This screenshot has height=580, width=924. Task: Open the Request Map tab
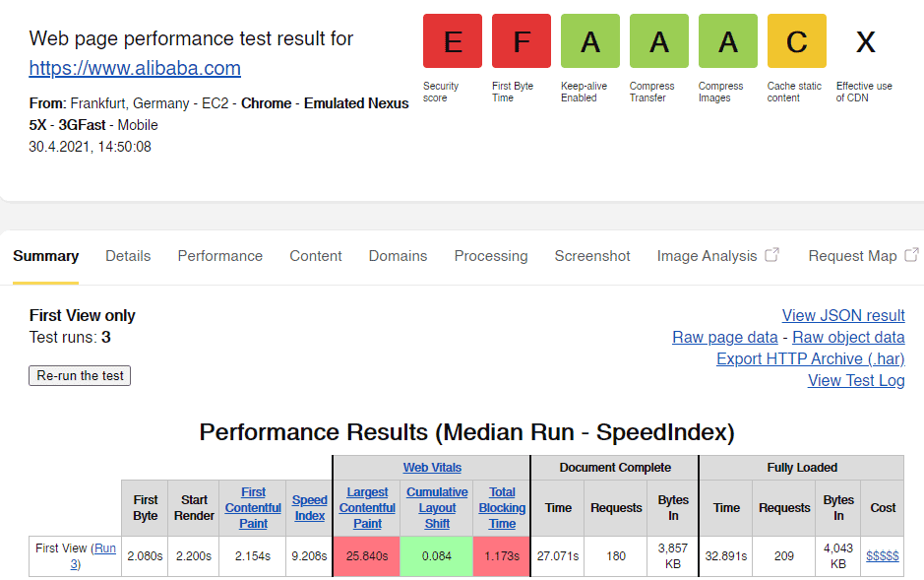pos(853,256)
